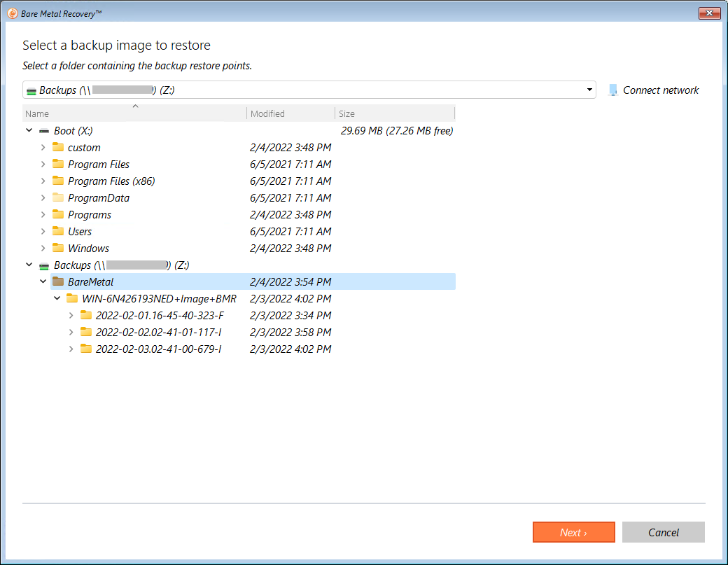Click the WIN-6N426193NED+Image+BMR folder icon
This screenshot has width=728, height=565.
(x=72, y=299)
